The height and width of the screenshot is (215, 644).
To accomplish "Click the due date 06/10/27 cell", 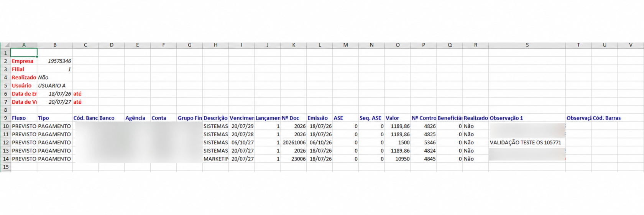I will click(x=242, y=142).
